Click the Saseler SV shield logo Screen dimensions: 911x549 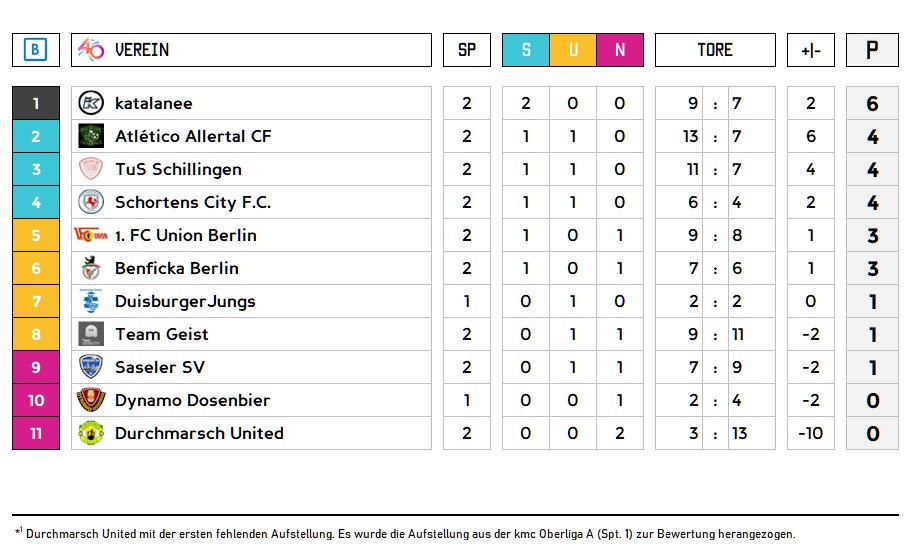click(x=91, y=367)
